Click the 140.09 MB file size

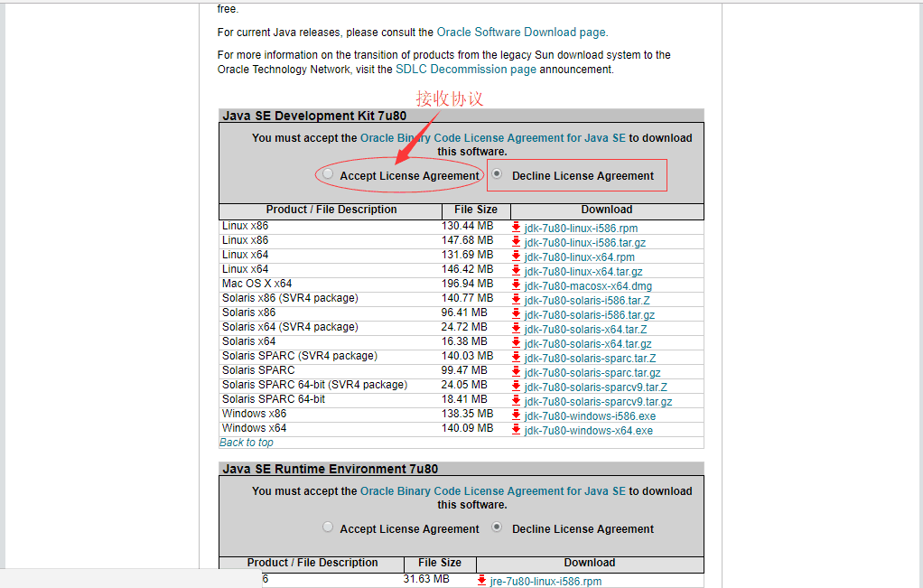(468, 428)
